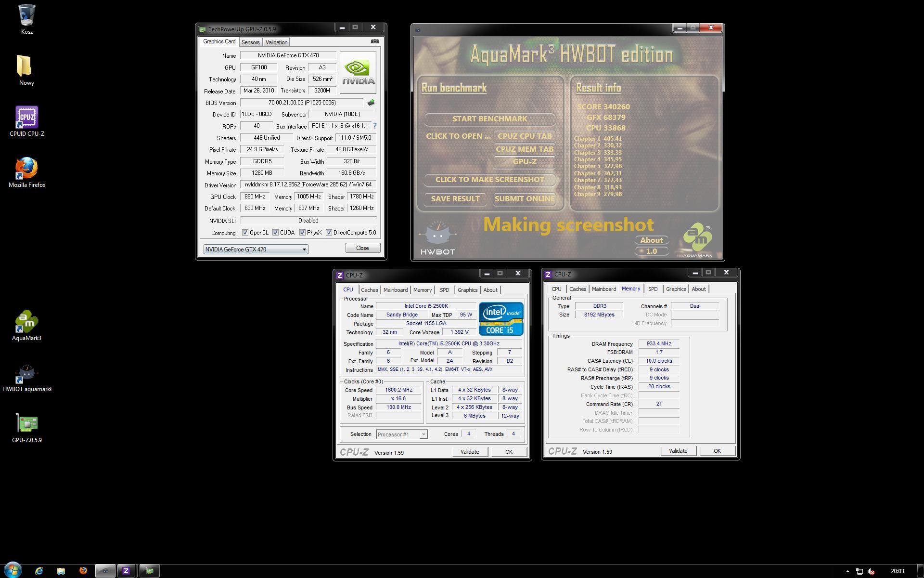This screenshot has width=924, height=578.
Task: Open the Processor #1 selection dropdown
Action: (401, 434)
